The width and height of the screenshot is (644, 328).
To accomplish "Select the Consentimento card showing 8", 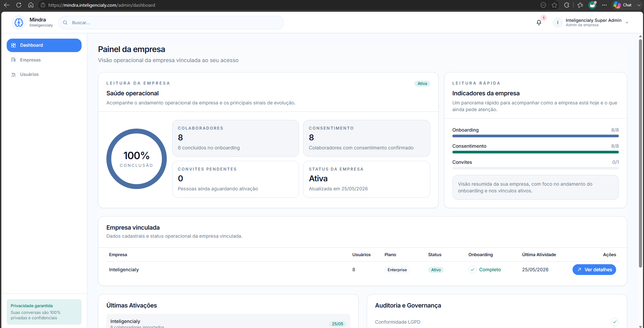I will click(366, 138).
